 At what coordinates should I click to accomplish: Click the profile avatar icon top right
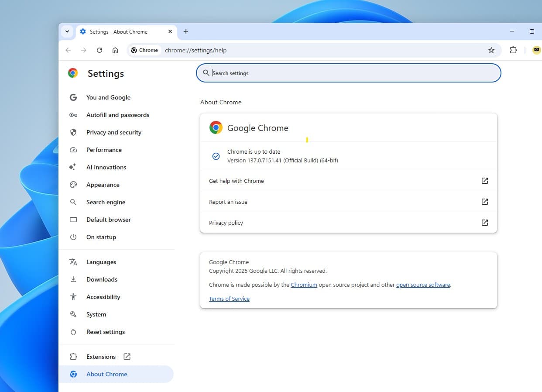coord(536,50)
